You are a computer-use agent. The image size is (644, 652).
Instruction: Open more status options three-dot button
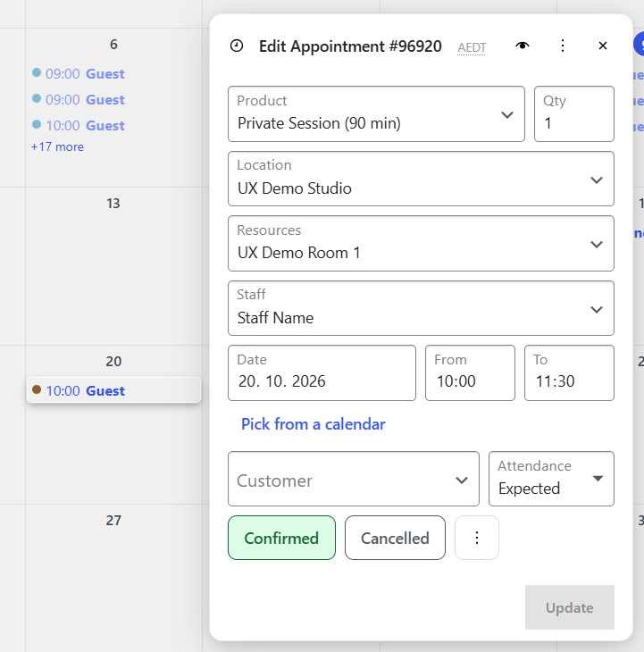477,538
